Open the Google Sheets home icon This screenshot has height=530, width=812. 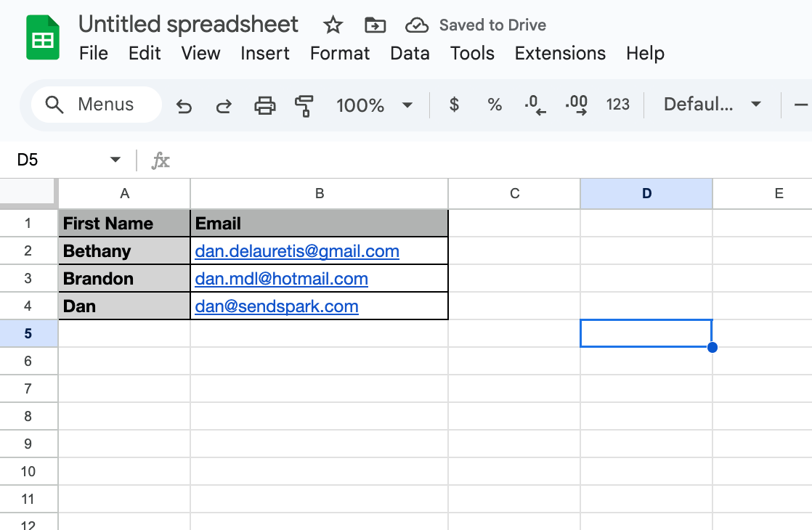pyautogui.click(x=43, y=37)
